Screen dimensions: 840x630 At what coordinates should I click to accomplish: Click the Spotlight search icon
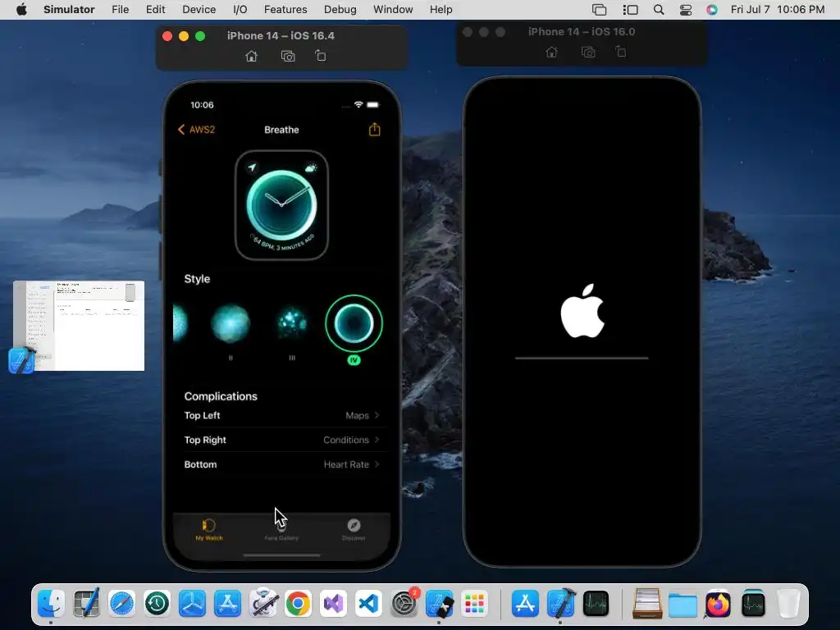tap(659, 10)
